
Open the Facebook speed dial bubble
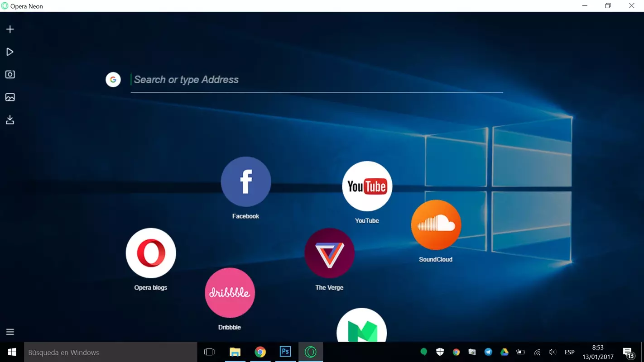point(246,181)
